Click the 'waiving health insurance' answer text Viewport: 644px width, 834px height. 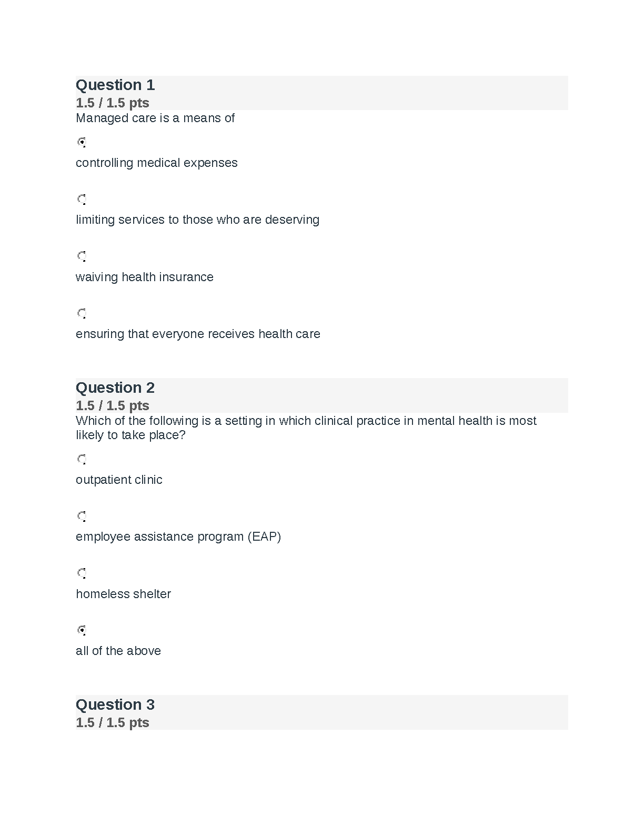click(145, 277)
